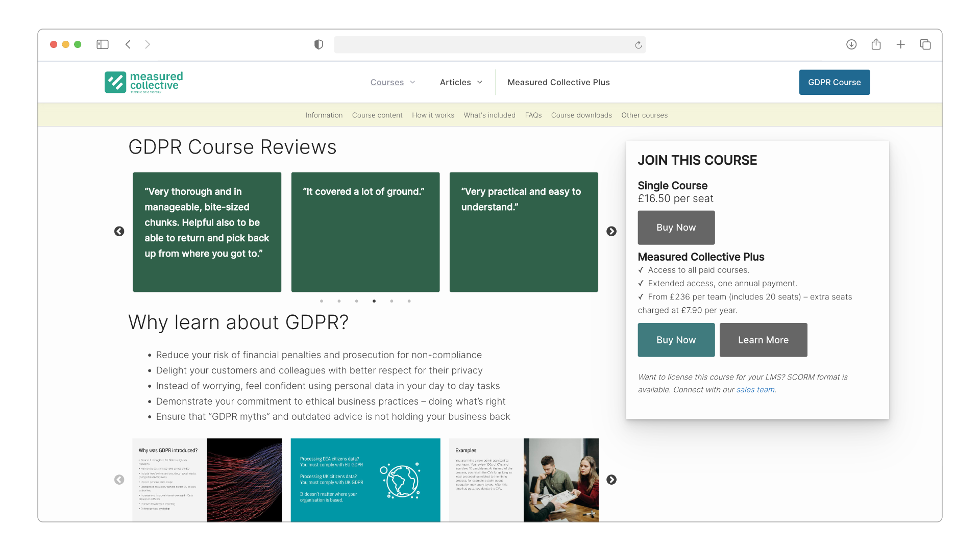Click the Measured Collective logo
The image size is (980, 551).
point(143,82)
